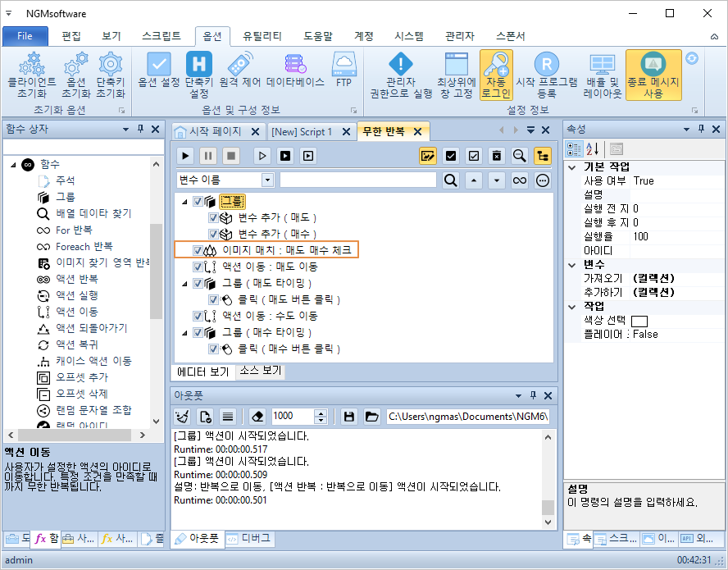Switch to the [New] Script 1 tab
This screenshot has width=728, height=570.
[302, 131]
